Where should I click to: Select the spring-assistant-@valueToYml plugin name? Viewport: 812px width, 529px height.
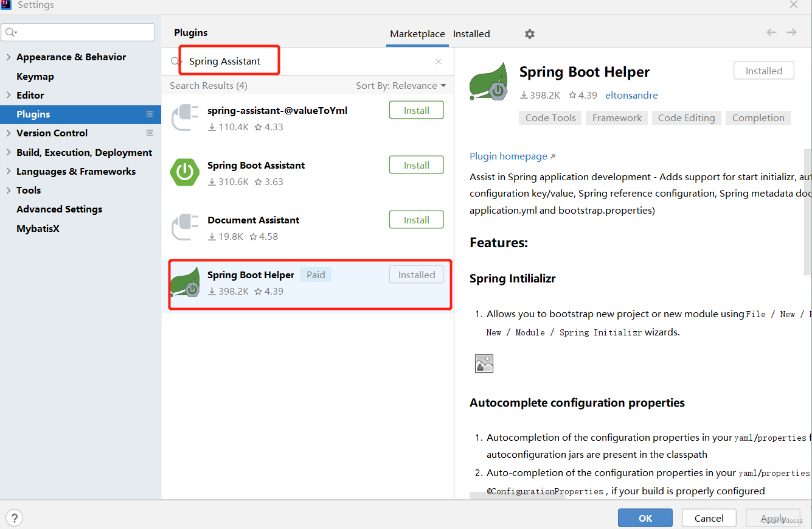click(x=277, y=110)
